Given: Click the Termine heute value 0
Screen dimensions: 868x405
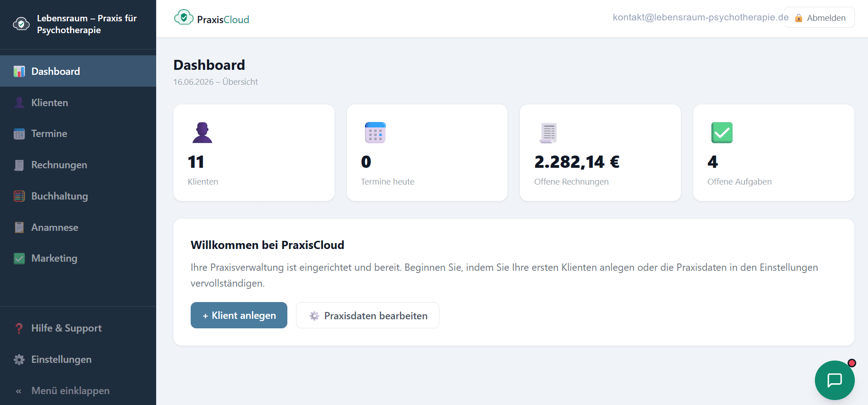Looking at the screenshot, I should pos(366,162).
